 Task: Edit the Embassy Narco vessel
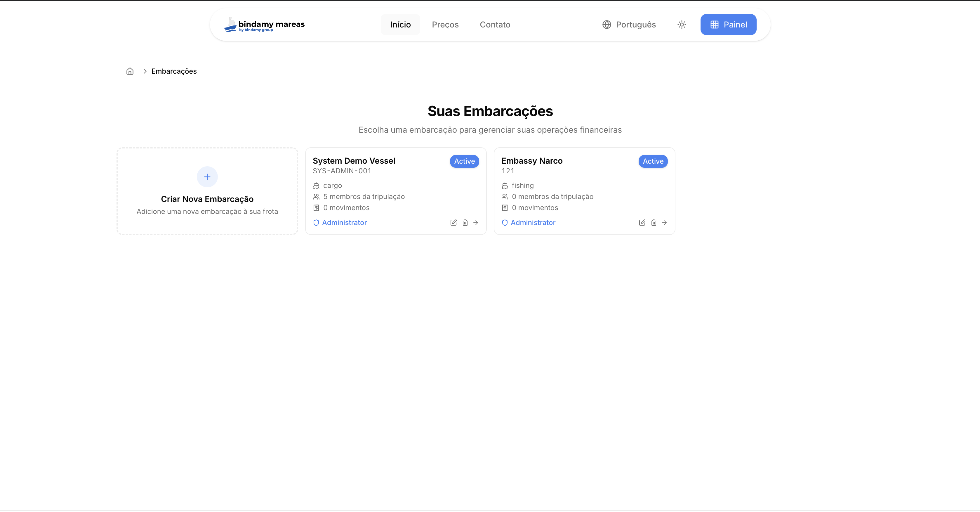coord(642,223)
